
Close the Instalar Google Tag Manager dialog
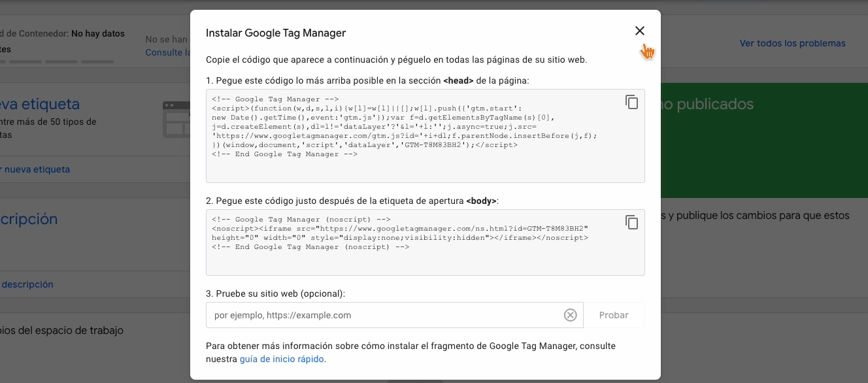(x=639, y=31)
